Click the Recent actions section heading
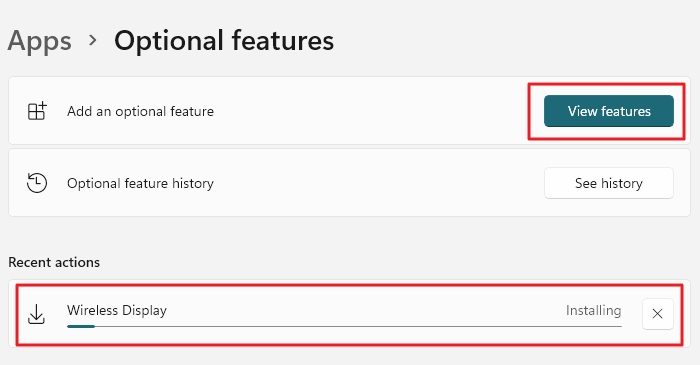 pyautogui.click(x=54, y=262)
